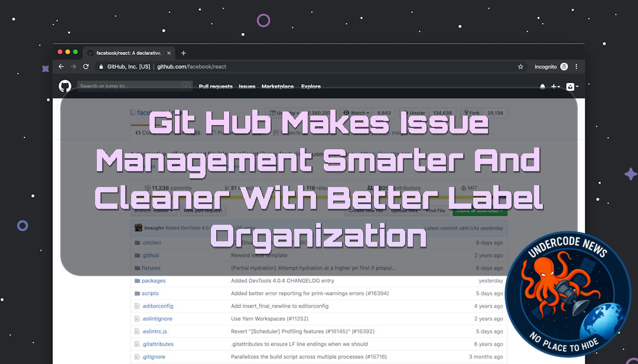Open Issues in the GitHub header

[247, 87]
